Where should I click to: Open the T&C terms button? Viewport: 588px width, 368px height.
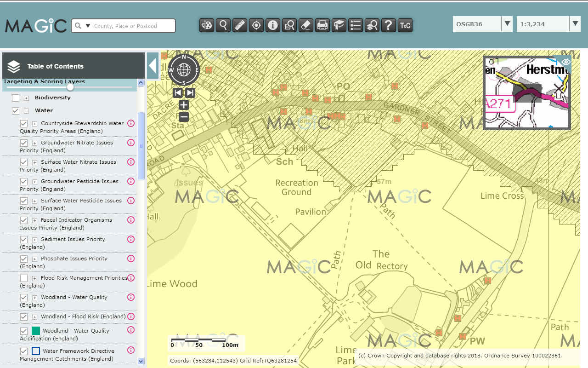click(405, 25)
